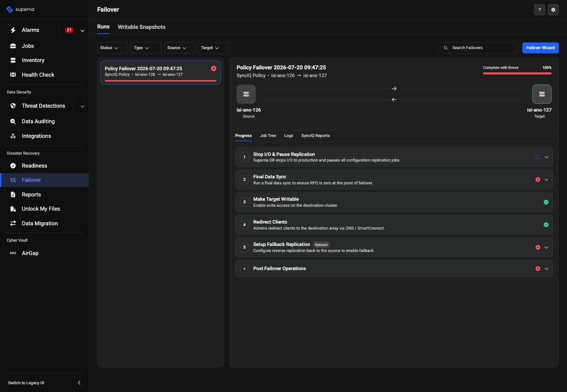Open the Jobs briefcase icon
Image resolution: width=567 pixels, height=392 pixels.
coord(13,46)
